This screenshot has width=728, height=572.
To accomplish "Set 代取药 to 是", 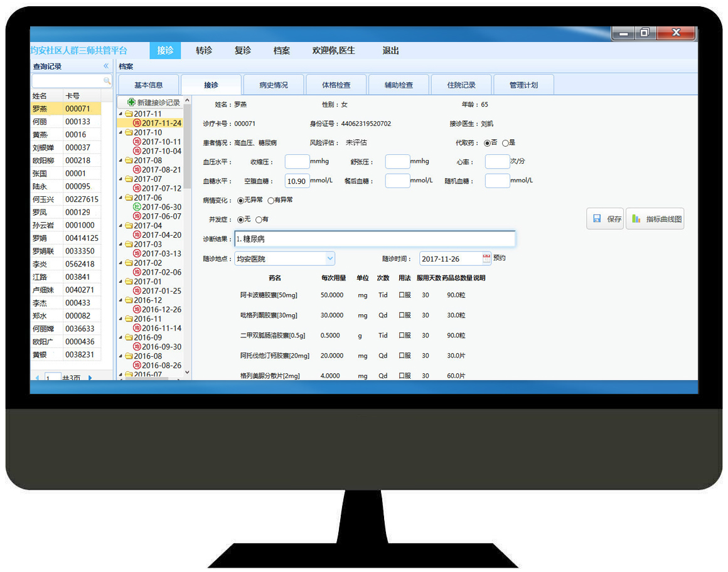I will (505, 143).
